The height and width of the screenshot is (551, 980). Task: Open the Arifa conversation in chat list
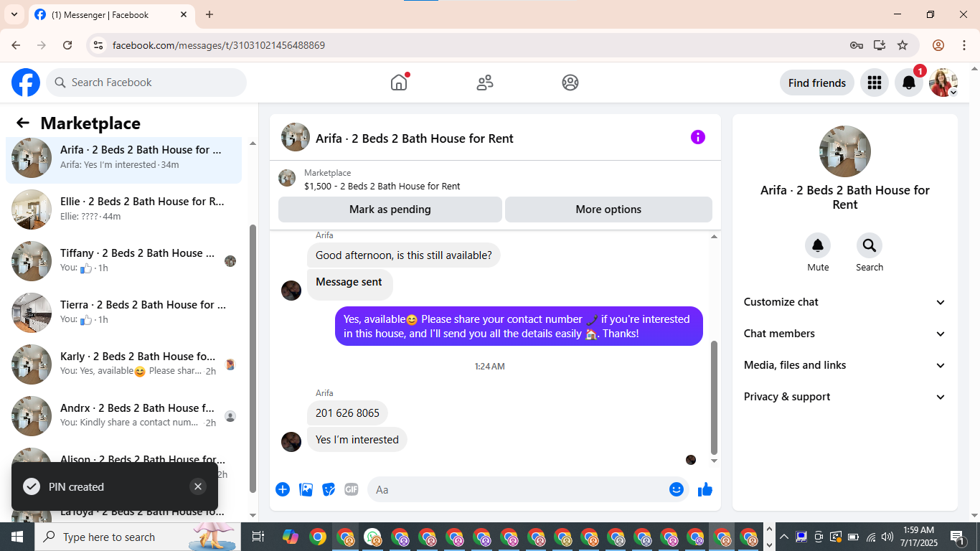pyautogui.click(x=123, y=158)
